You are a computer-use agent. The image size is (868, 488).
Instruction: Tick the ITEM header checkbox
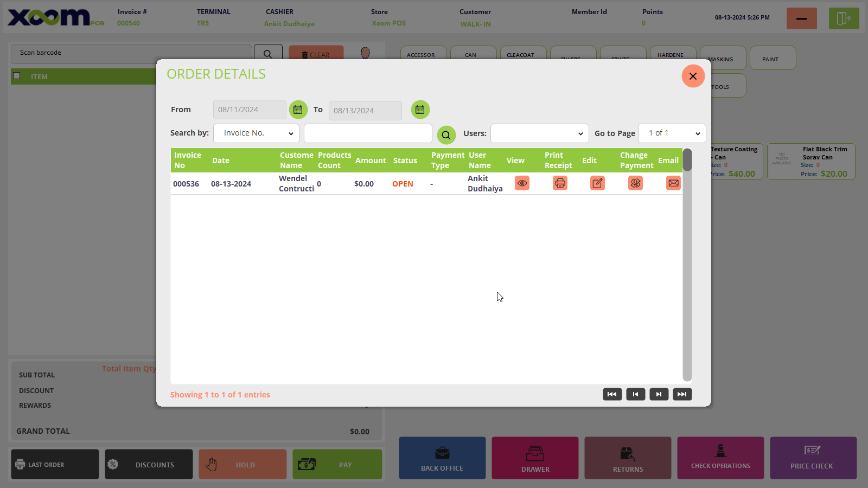[17, 76]
